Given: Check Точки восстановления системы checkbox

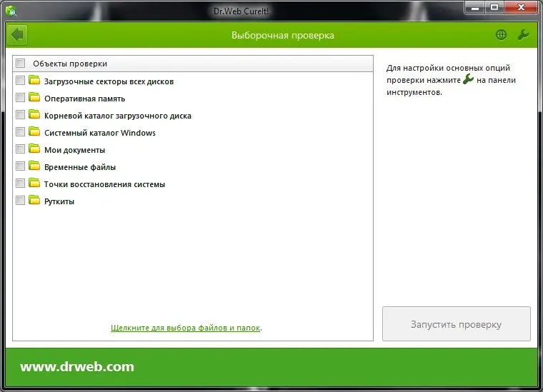Looking at the screenshot, I should tap(21, 183).
